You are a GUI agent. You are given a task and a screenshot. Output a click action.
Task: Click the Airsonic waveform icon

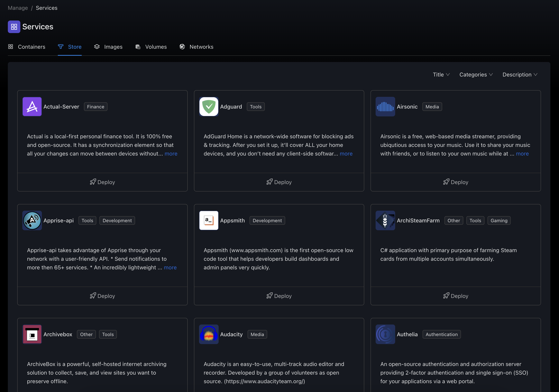pyautogui.click(x=385, y=107)
